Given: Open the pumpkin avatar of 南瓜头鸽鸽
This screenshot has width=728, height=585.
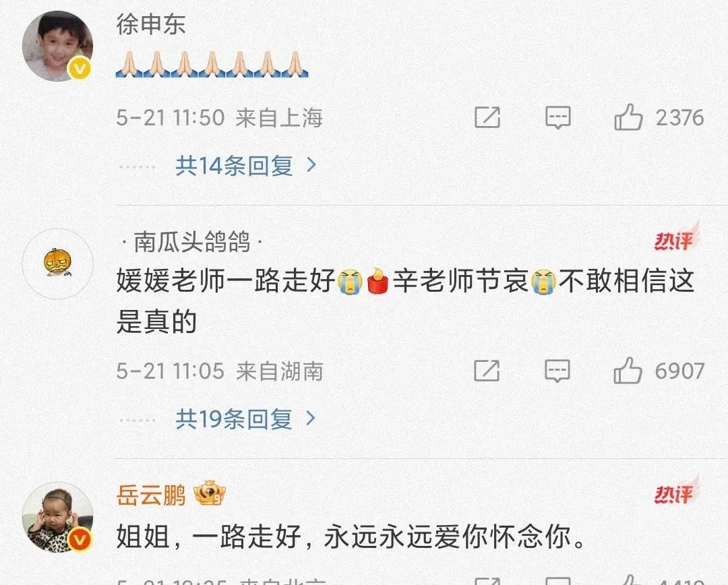Looking at the screenshot, I should (57, 264).
